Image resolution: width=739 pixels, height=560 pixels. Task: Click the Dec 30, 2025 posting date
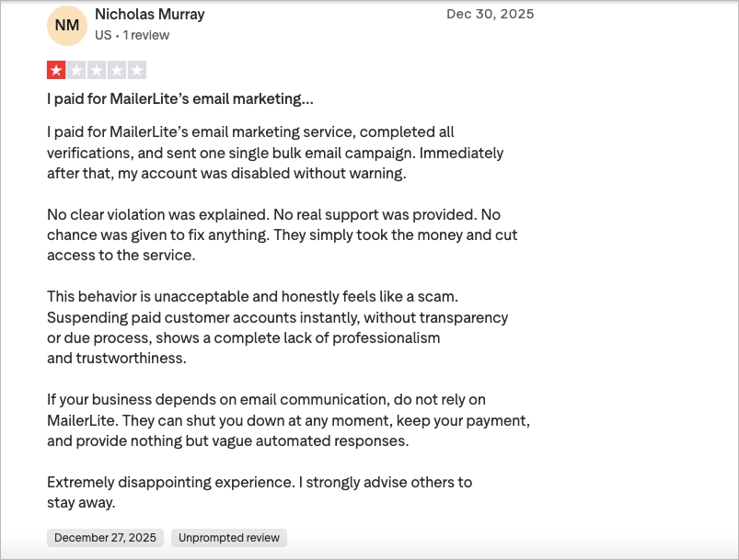[490, 15]
